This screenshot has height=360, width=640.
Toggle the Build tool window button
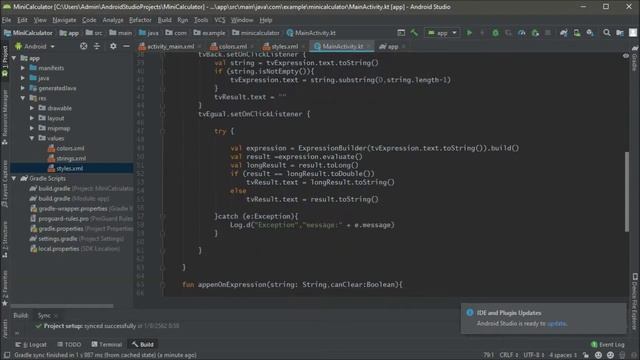(x=142, y=344)
